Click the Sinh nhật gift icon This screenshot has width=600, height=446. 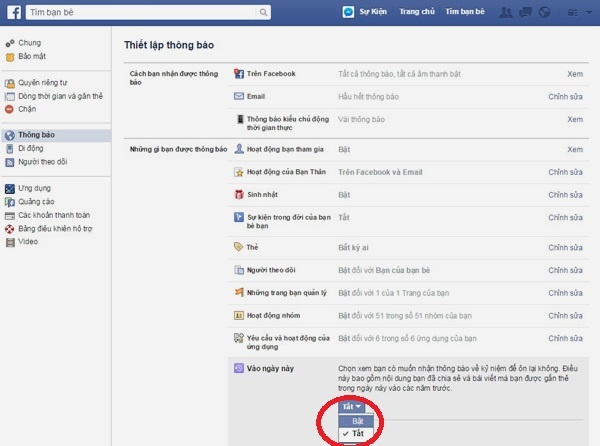(x=239, y=194)
